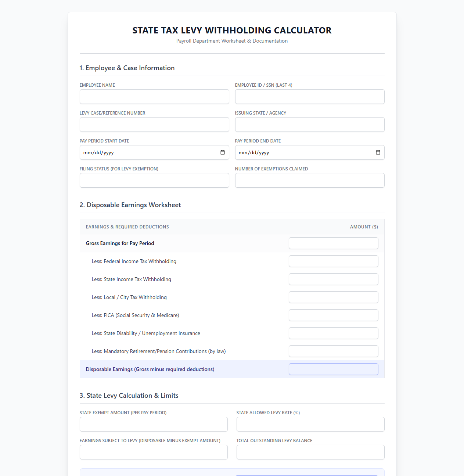The image size is (464, 476).
Task: Open calendar picker for Pay Period End Date
Action: pos(378,152)
